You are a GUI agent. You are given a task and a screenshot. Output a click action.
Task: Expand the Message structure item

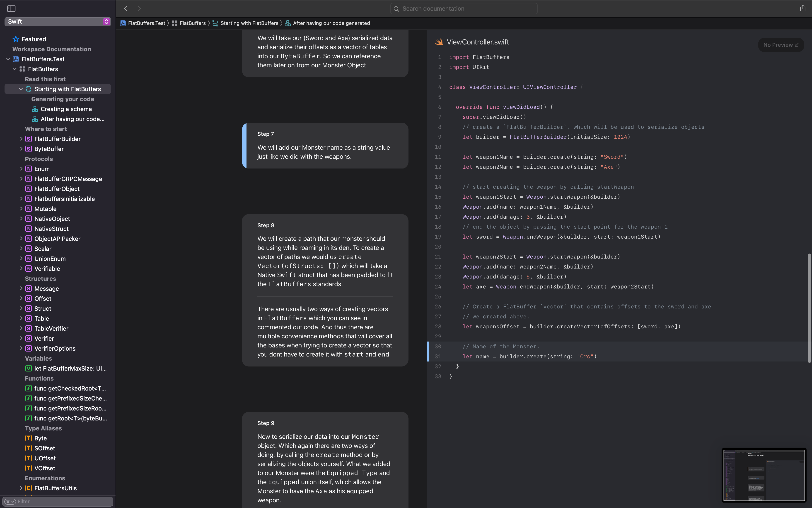point(21,289)
